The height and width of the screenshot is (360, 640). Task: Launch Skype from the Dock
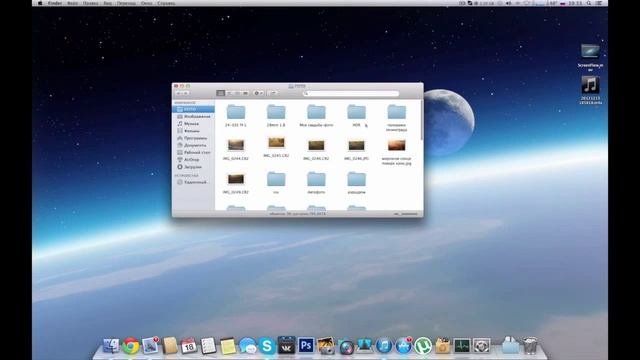(x=267, y=346)
